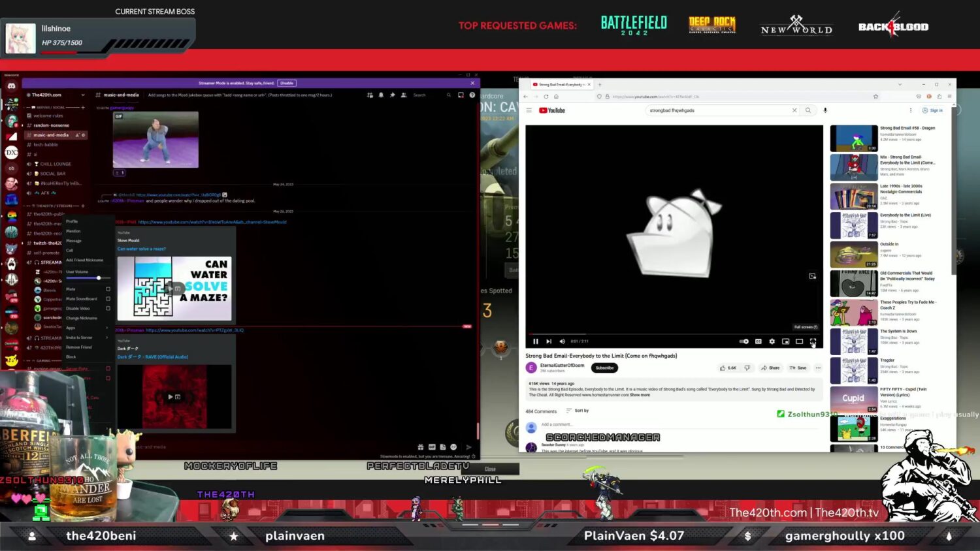Open Discord home icon
The height and width of the screenshot is (551, 980).
tap(11, 86)
